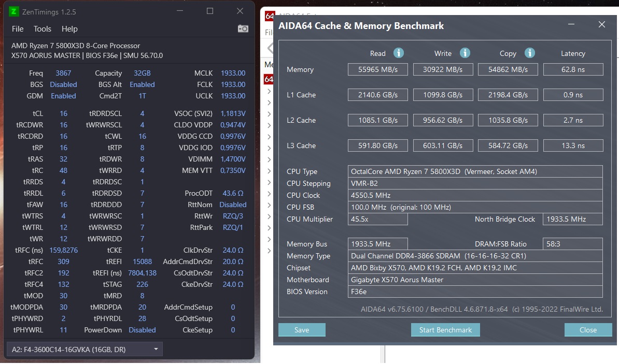Click the CPU Multiplier value 45.5x
Screen dimensions: 619x364
pos(378,219)
